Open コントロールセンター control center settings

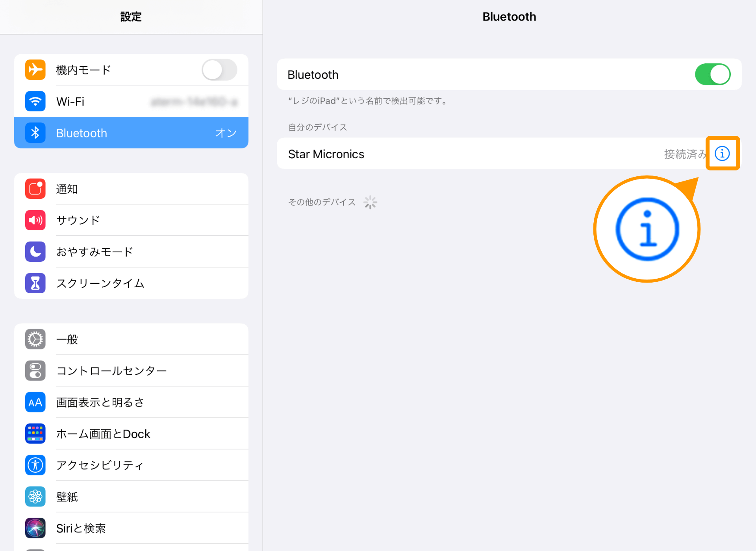129,370
